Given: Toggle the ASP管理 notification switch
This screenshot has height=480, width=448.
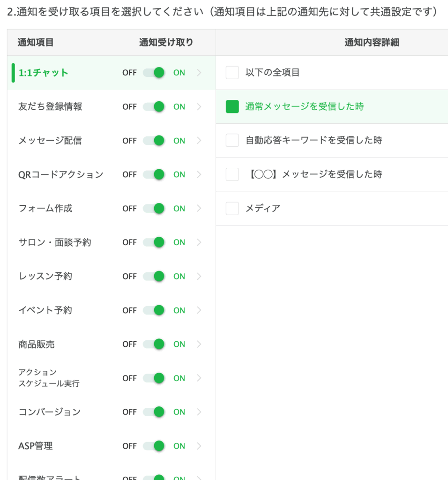Looking at the screenshot, I should [x=154, y=446].
